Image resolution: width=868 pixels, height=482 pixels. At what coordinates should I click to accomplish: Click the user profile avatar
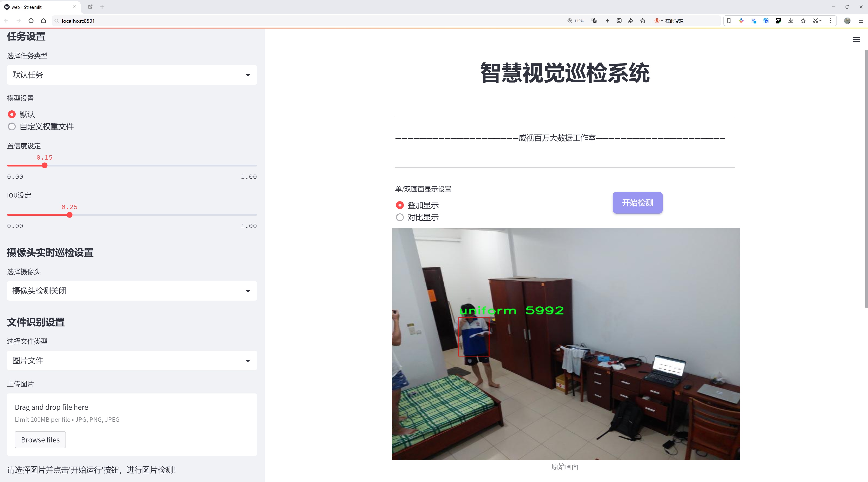847,21
